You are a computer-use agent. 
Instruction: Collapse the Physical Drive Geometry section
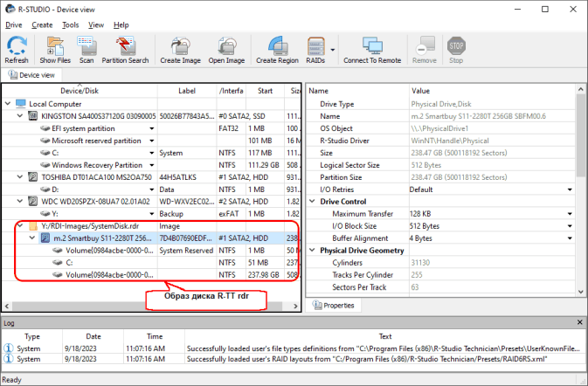click(x=312, y=250)
